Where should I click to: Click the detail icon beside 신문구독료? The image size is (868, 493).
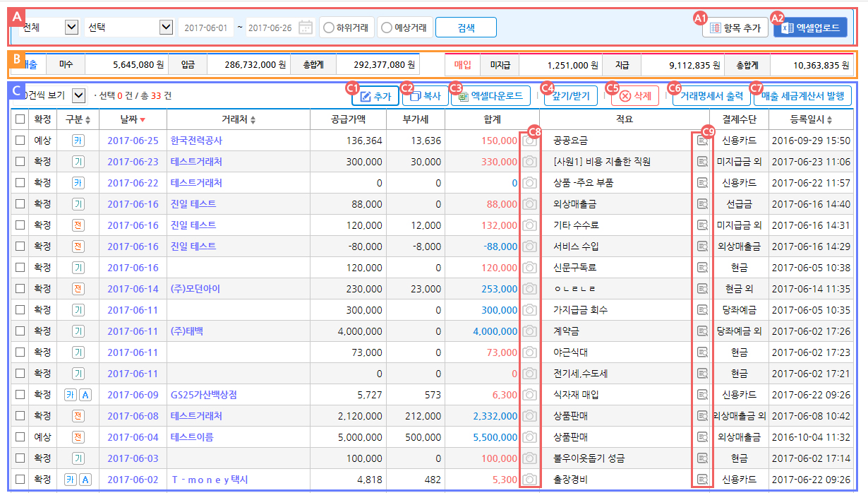[702, 268]
